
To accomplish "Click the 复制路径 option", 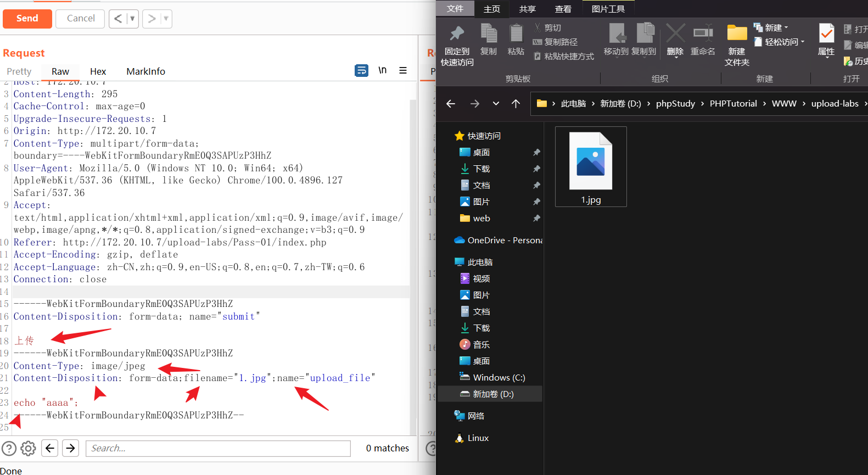I will pos(556,42).
